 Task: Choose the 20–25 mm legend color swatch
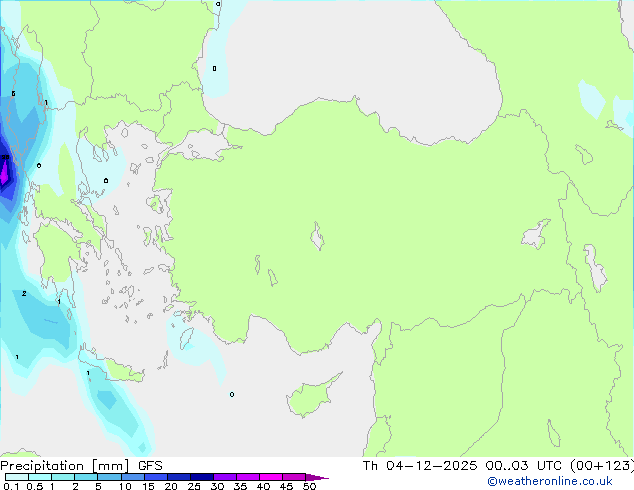click(x=178, y=477)
